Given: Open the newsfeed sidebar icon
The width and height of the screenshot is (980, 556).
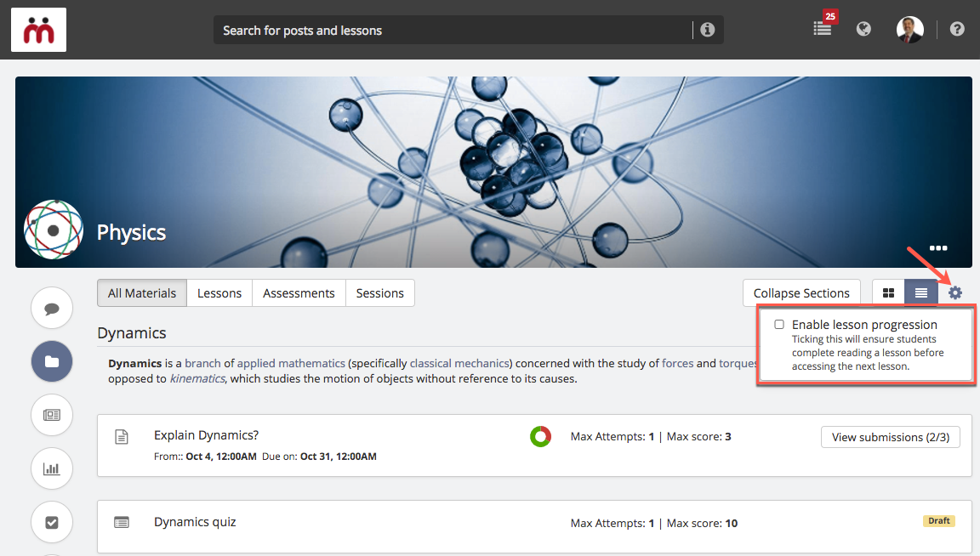Looking at the screenshot, I should click(52, 415).
